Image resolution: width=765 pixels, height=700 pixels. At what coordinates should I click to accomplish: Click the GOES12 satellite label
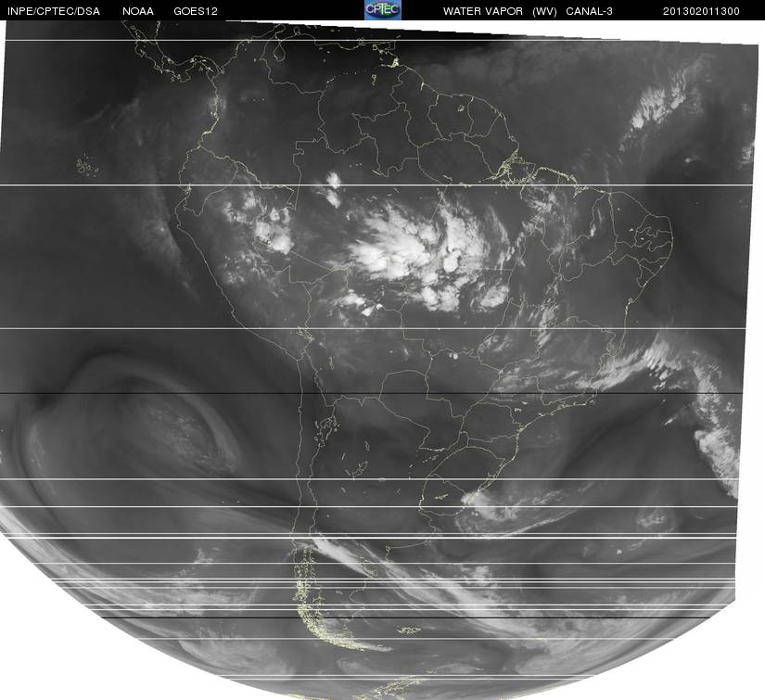click(196, 11)
